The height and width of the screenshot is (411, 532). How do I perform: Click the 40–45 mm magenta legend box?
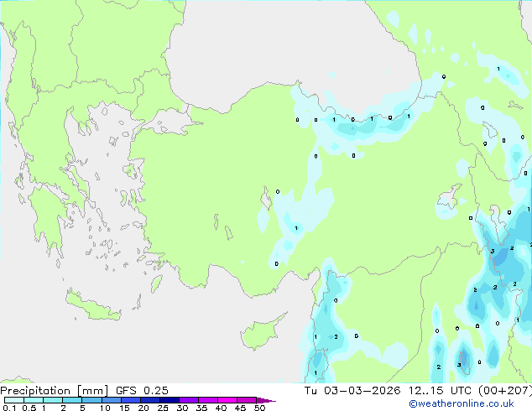(x=227, y=400)
